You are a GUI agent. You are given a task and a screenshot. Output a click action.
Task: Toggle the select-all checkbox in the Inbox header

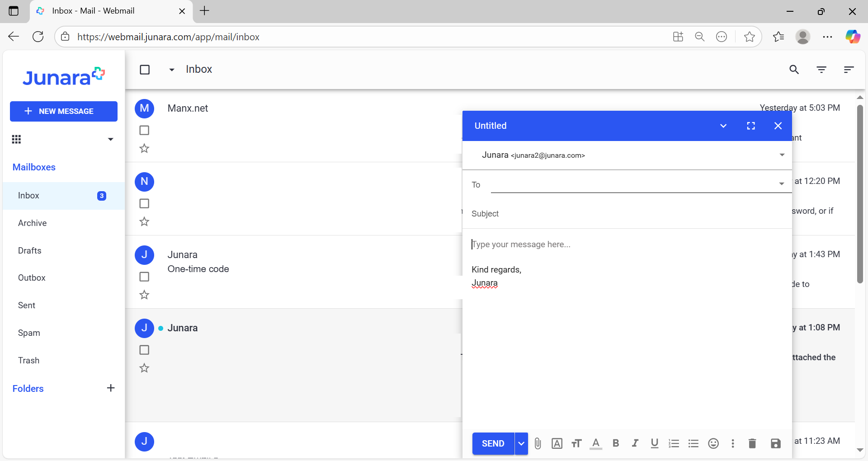145,70
